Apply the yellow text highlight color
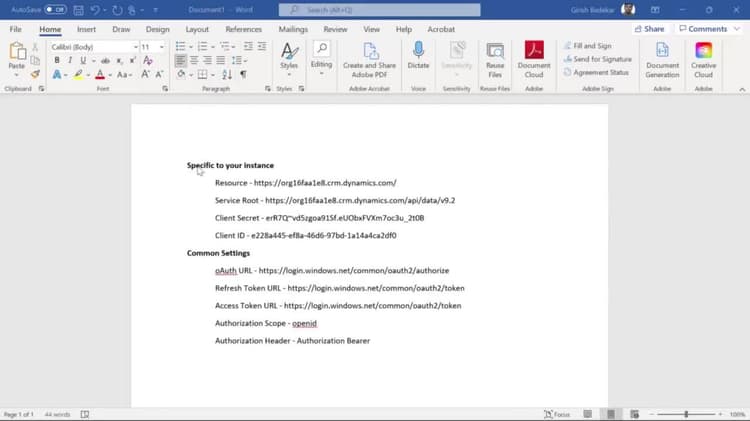The height and width of the screenshot is (421, 750). (78, 74)
